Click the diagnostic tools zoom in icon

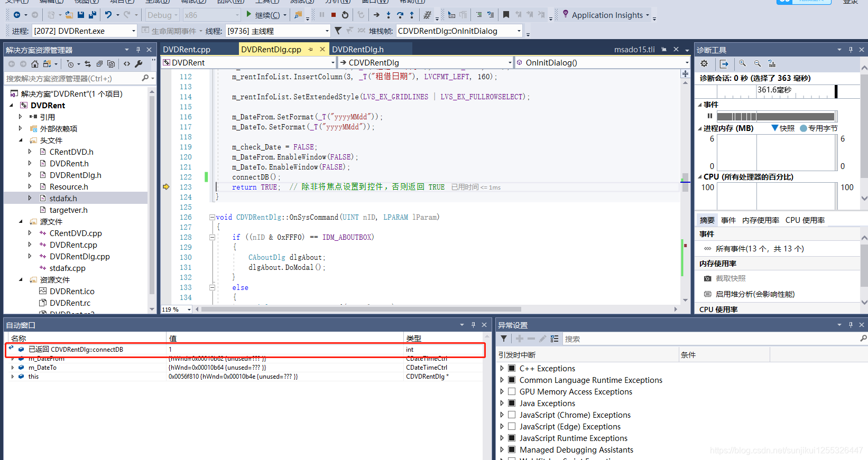(743, 63)
